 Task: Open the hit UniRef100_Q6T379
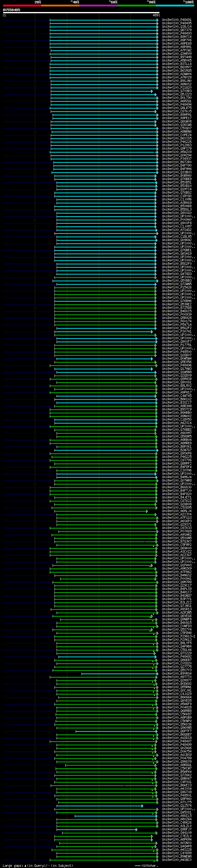(x=176, y=30)
